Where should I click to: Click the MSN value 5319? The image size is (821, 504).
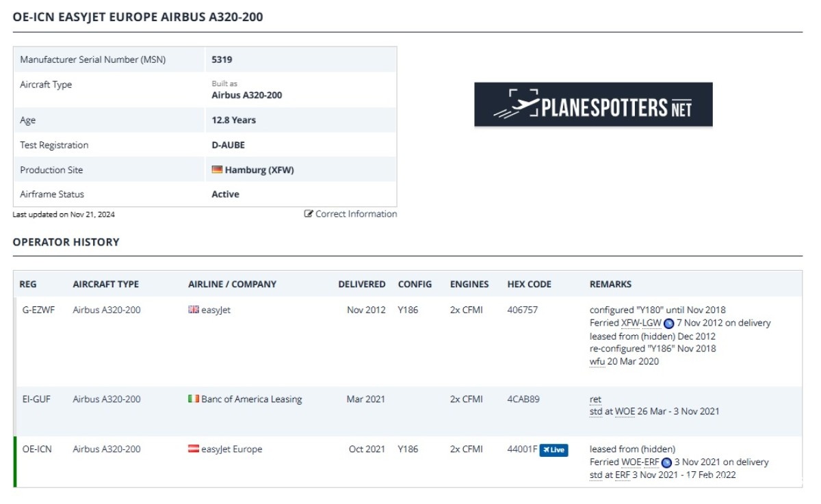(x=222, y=59)
